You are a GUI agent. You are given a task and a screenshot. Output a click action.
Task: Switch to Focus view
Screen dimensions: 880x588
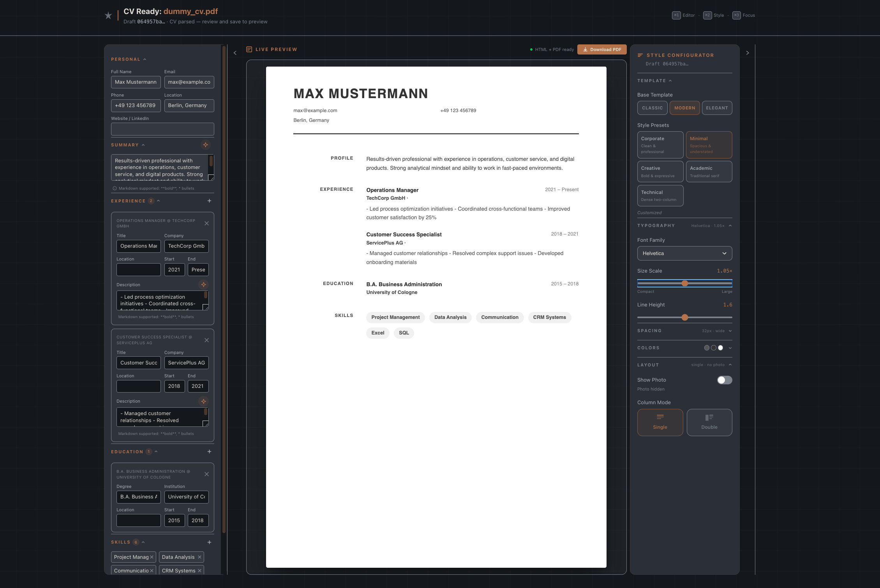point(744,15)
